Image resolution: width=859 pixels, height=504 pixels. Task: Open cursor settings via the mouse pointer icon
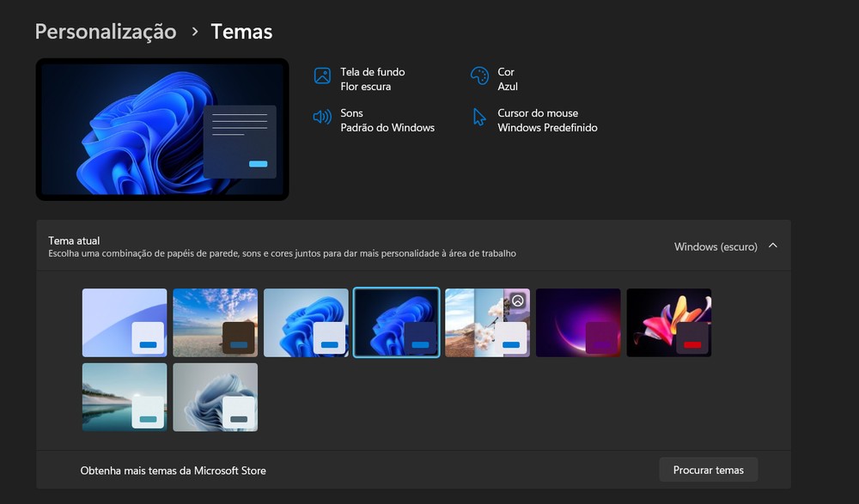click(x=479, y=117)
